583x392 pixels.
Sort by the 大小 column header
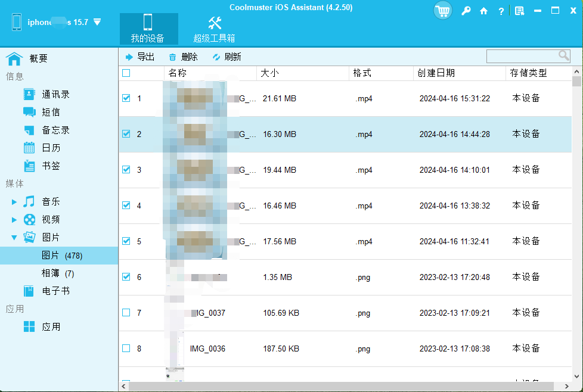tap(303, 73)
